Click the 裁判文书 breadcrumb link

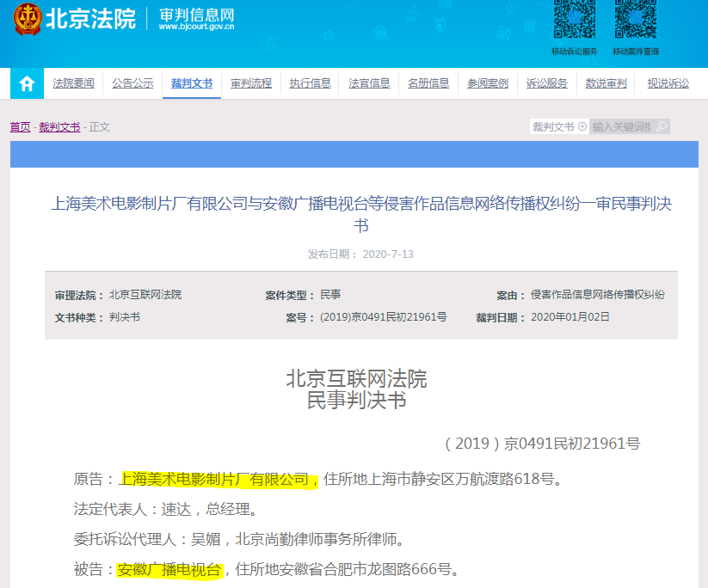click(59, 127)
